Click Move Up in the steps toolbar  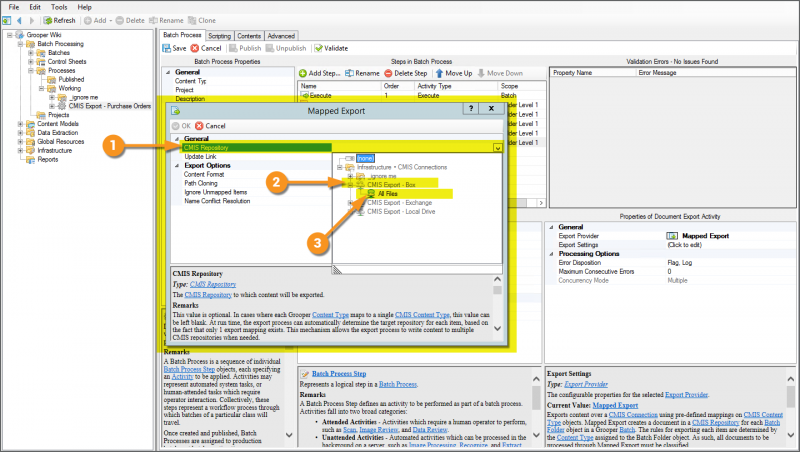click(x=454, y=73)
